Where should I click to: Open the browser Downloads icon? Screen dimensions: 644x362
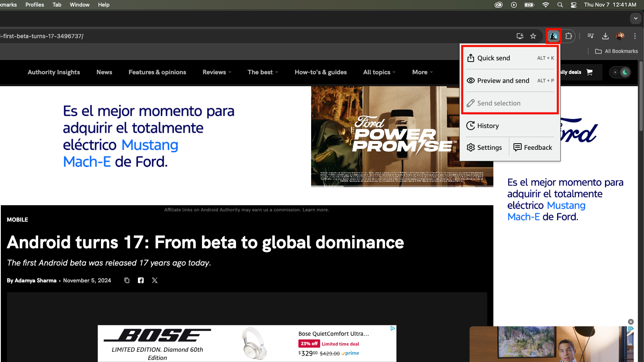[605, 36]
